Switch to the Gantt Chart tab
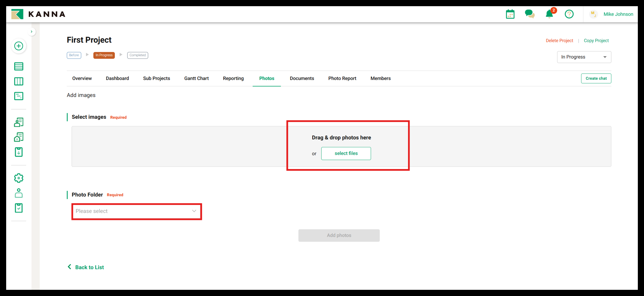The image size is (644, 296). coord(196,78)
